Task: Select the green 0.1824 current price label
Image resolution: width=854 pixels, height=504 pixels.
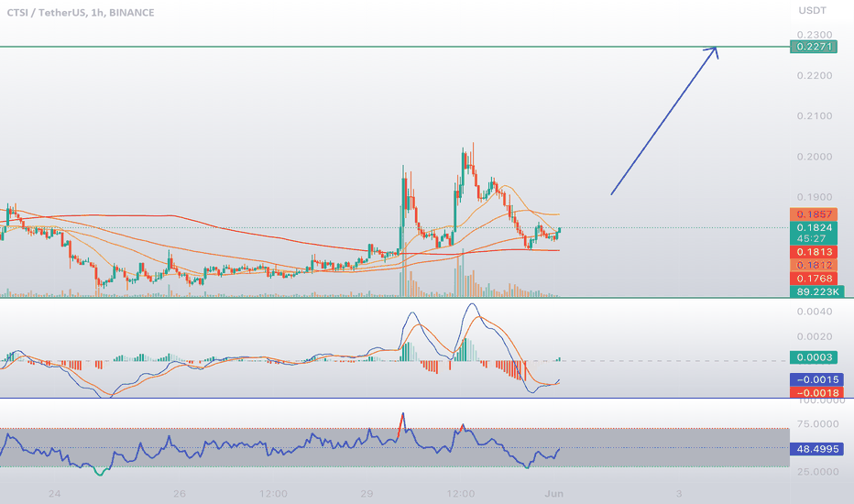Action: [x=814, y=228]
